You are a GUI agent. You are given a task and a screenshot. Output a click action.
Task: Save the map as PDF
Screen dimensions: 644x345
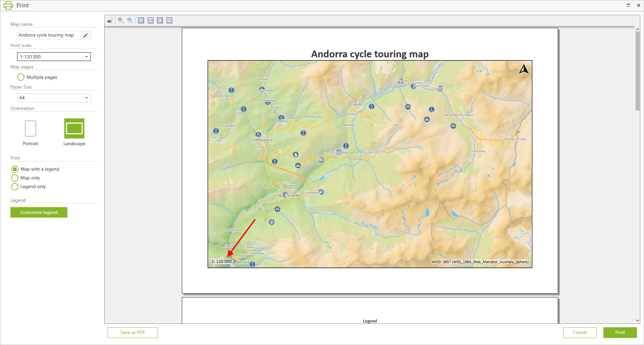pos(133,332)
